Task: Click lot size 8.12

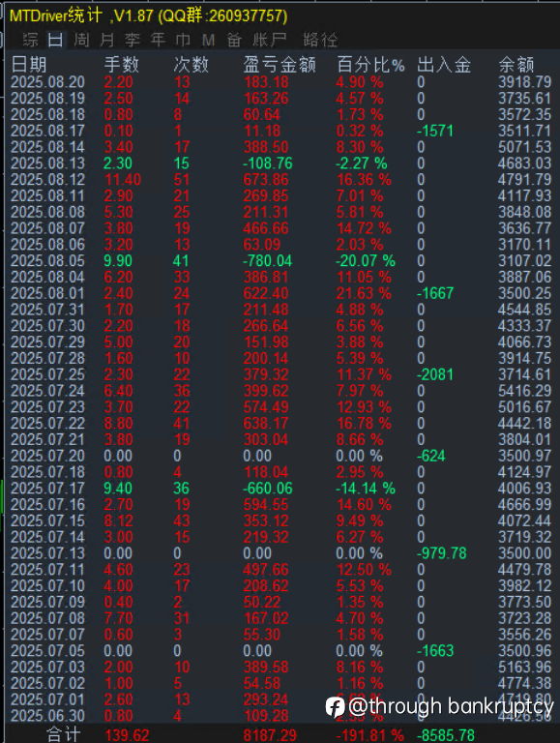Action: point(118,520)
